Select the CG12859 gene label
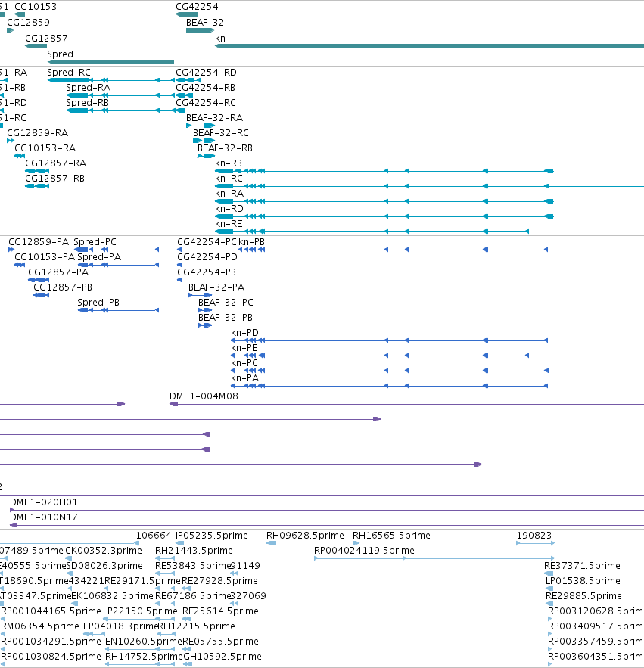This screenshot has width=644, height=668. click(x=28, y=22)
